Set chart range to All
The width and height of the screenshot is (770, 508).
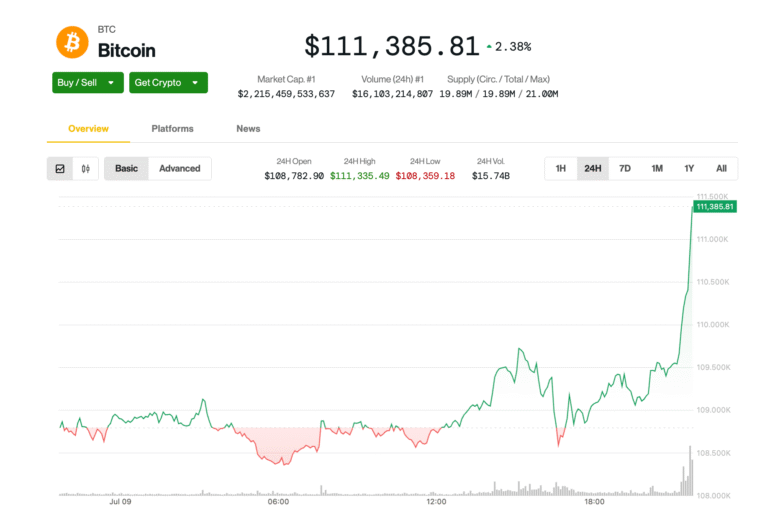click(x=721, y=169)
